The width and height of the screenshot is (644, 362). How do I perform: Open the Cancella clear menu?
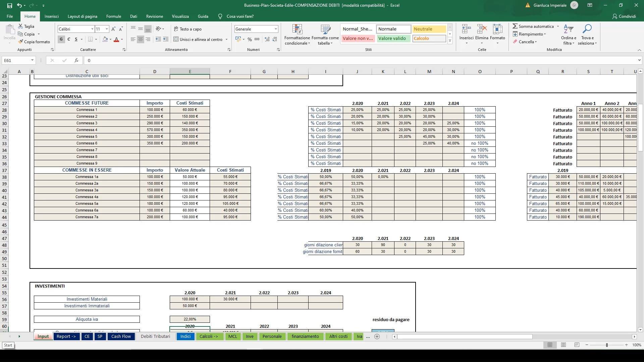tap(525, 42)
